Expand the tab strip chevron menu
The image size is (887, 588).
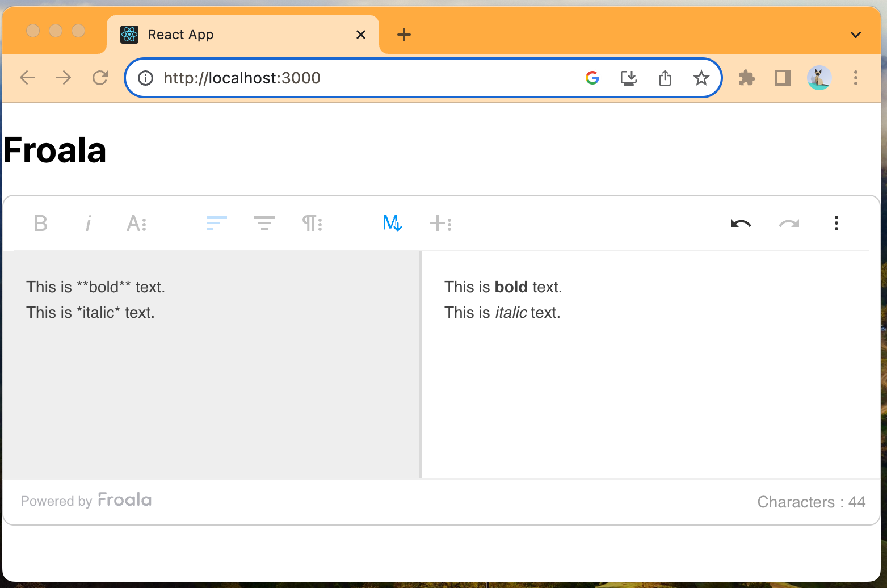pyautogui.click(x=855, y=35)
